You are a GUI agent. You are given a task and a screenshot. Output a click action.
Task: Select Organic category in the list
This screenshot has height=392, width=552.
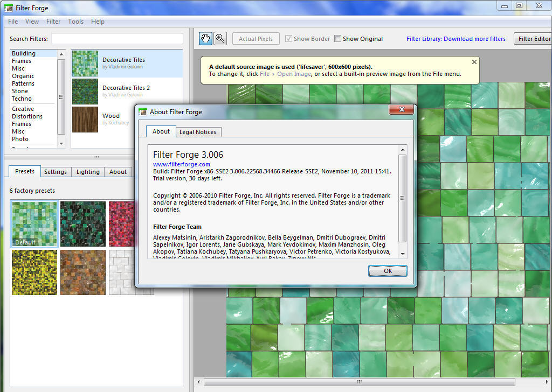(23, 76)
